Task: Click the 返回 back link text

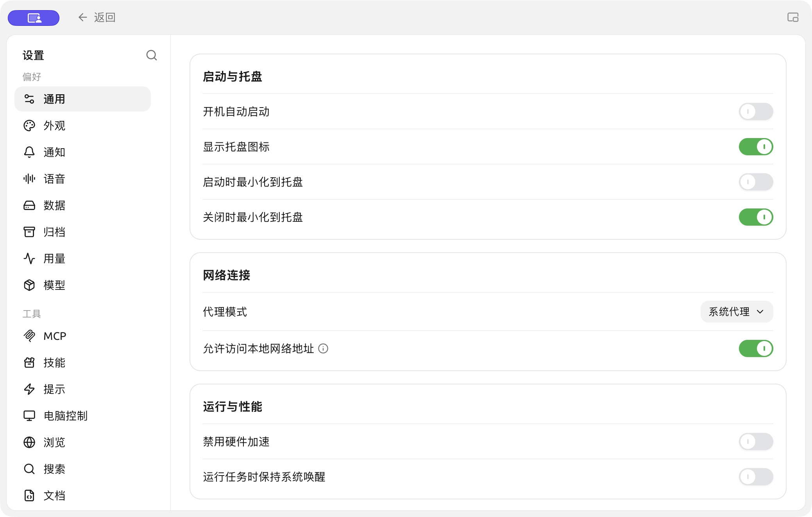Action: (105, 17)
